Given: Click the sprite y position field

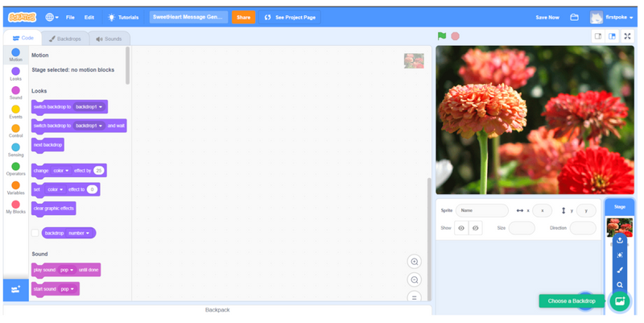Looking at the screenshot, I should tap(586, 210).
